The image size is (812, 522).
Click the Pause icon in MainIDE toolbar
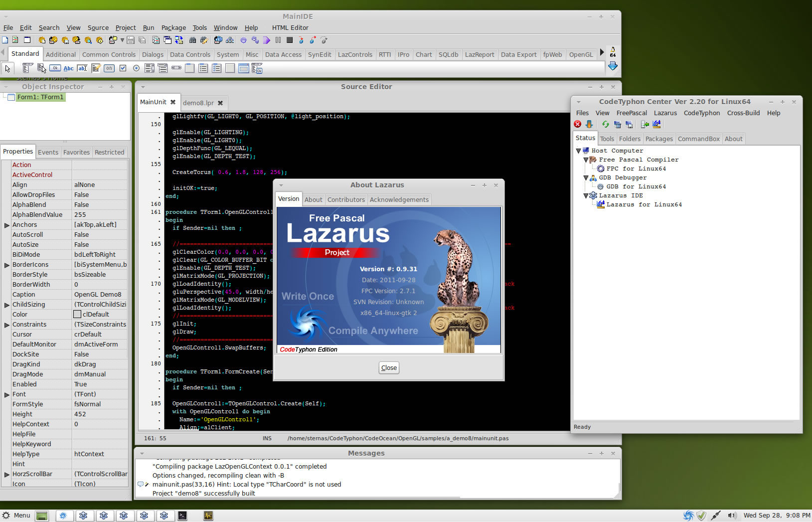click(278, 40)
